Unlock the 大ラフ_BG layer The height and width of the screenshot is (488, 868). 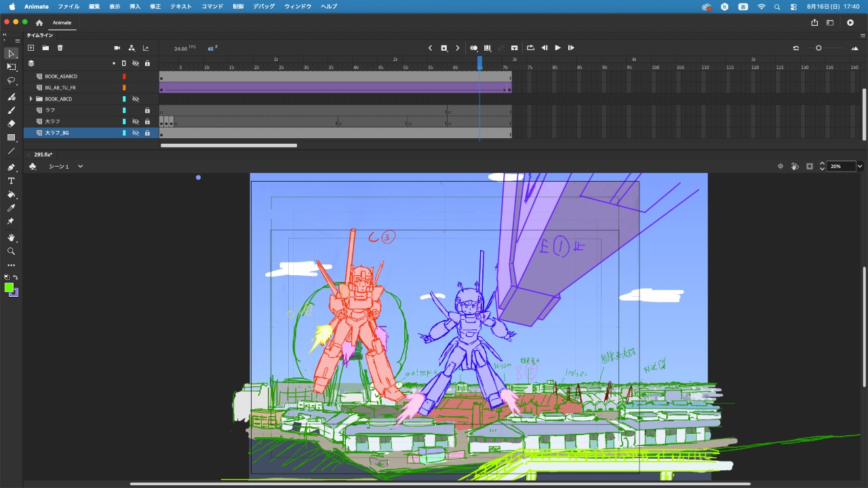pos(147,133)
